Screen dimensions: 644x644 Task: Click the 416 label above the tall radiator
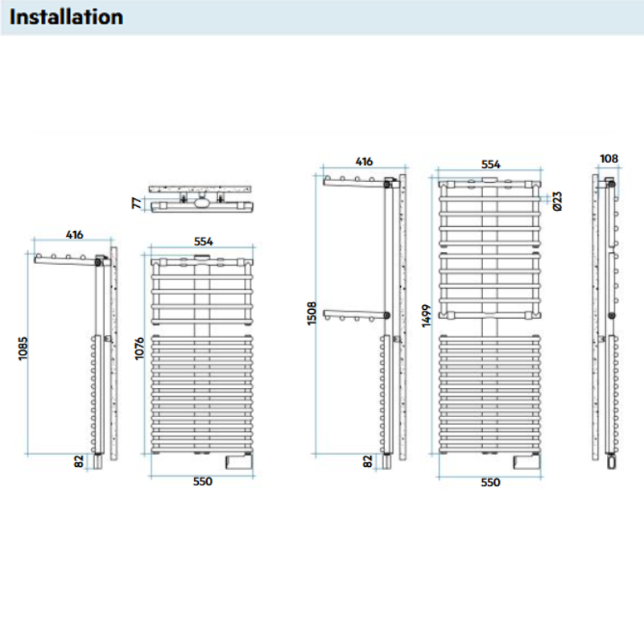364,162
